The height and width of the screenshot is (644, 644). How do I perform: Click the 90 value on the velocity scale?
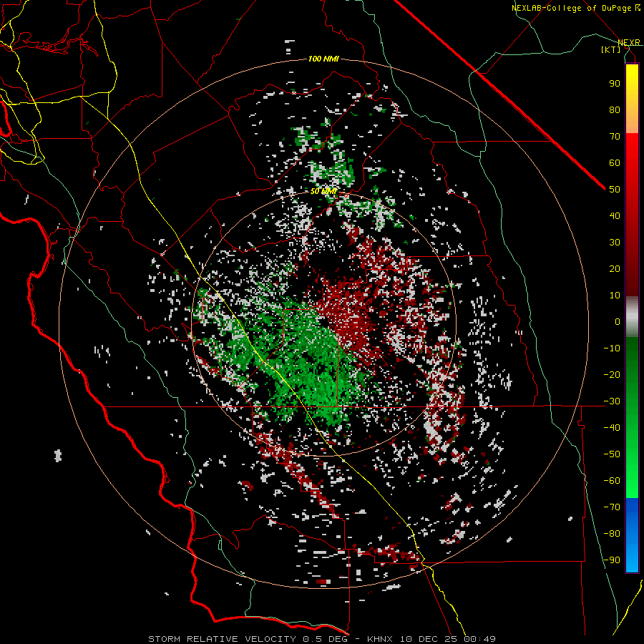click(x=615, y=84)
